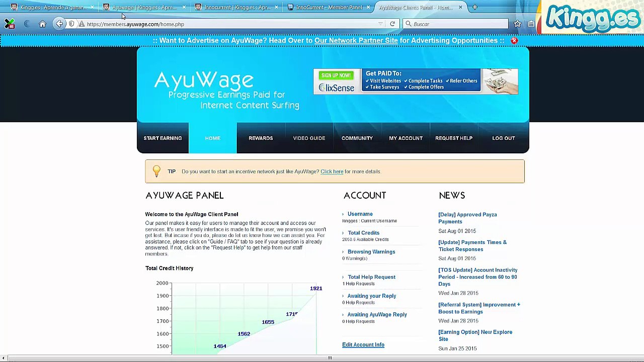Viewport: 644px width, 362px height.
Task: Reload the page with the refresh icon
Action: click(392, 24)
